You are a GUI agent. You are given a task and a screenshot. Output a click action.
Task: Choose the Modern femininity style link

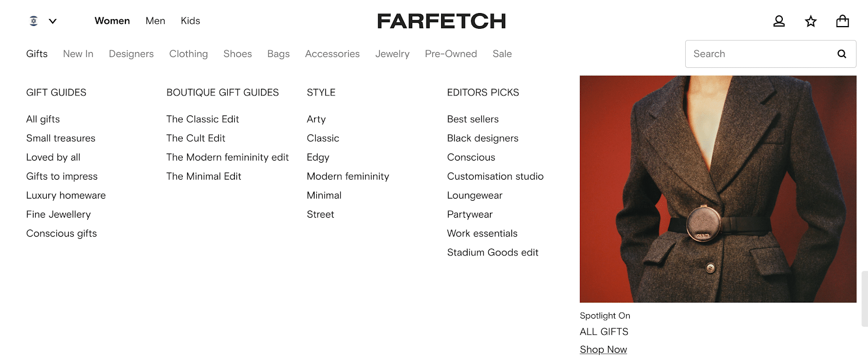coord(348,176)
